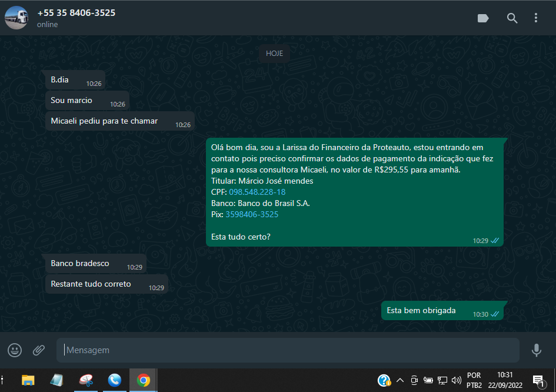Launch the Snipping Tool from taskbar
The image size is (556, 392).
[86, 380]
